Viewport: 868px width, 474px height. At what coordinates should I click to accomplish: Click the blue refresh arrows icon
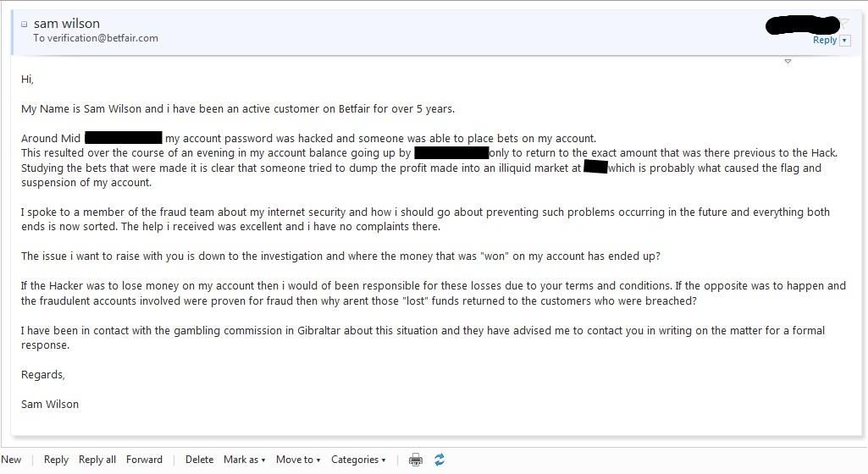[440, 460]
